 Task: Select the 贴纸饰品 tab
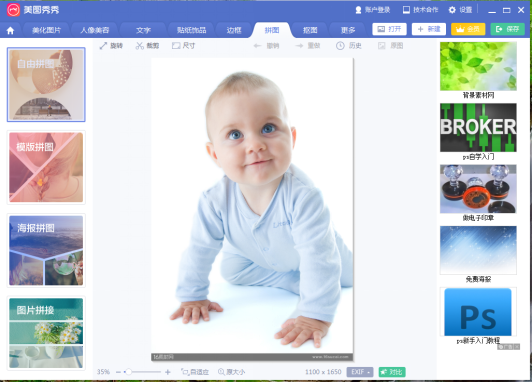click(x=191, y=30)
